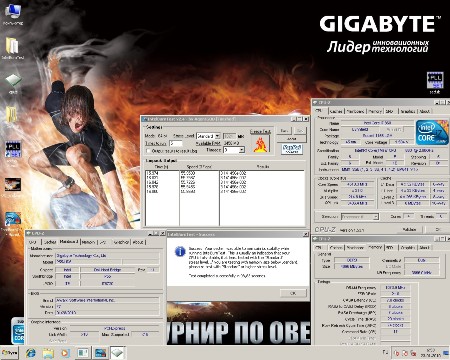Click OK in the CPU-Z CPU window

tap(438, 229)
